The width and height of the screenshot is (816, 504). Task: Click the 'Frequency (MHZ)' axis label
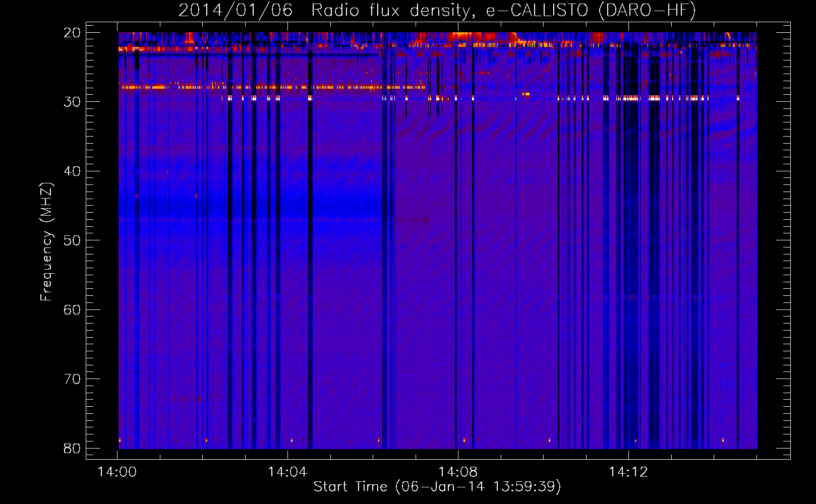46,242
